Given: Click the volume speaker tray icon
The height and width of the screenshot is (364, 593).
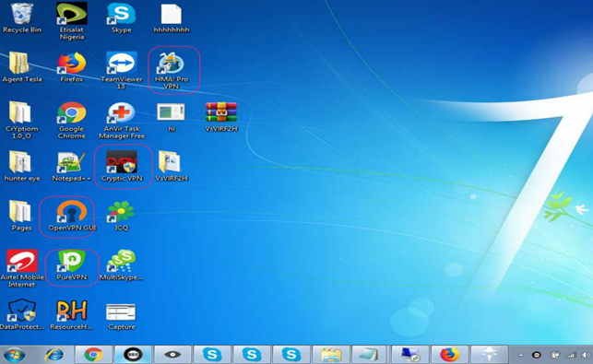Looking at the screenshot, I should point(586,356).
